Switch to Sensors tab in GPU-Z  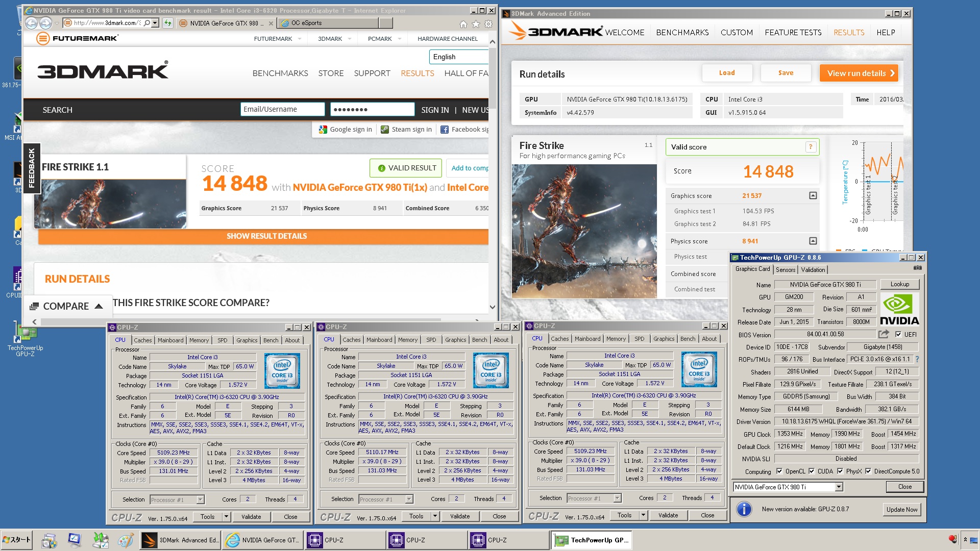(785, 269)
